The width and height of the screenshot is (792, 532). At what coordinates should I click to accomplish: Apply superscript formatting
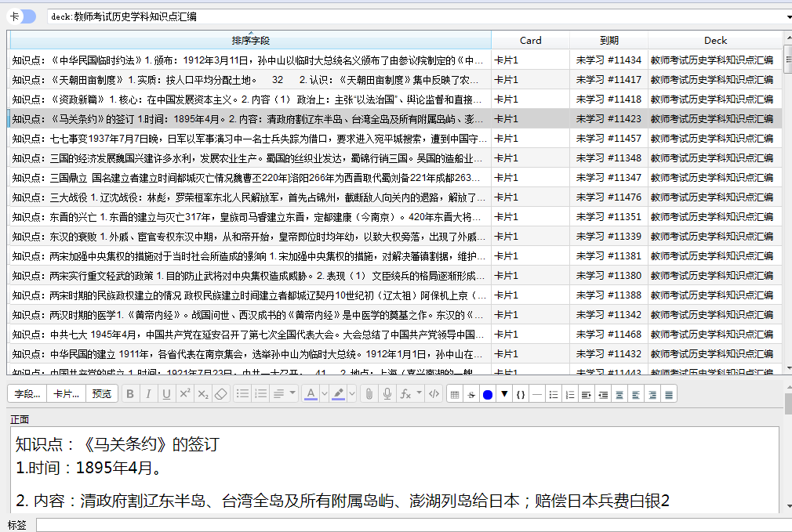185,394
